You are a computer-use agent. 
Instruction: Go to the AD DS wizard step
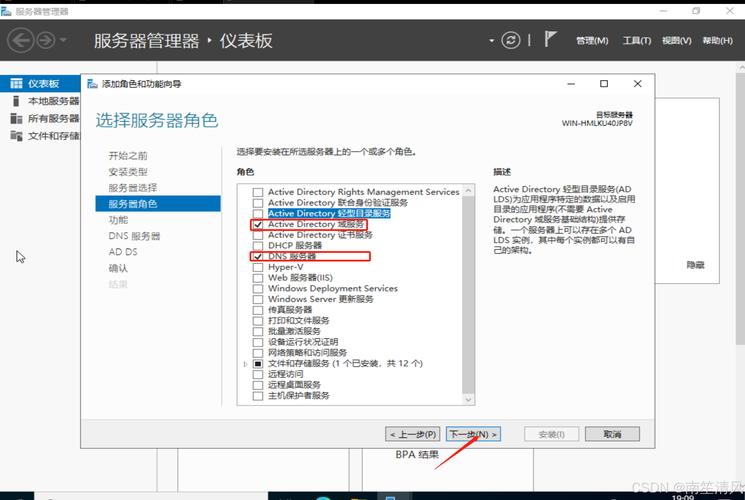click(x=123, y=252)
